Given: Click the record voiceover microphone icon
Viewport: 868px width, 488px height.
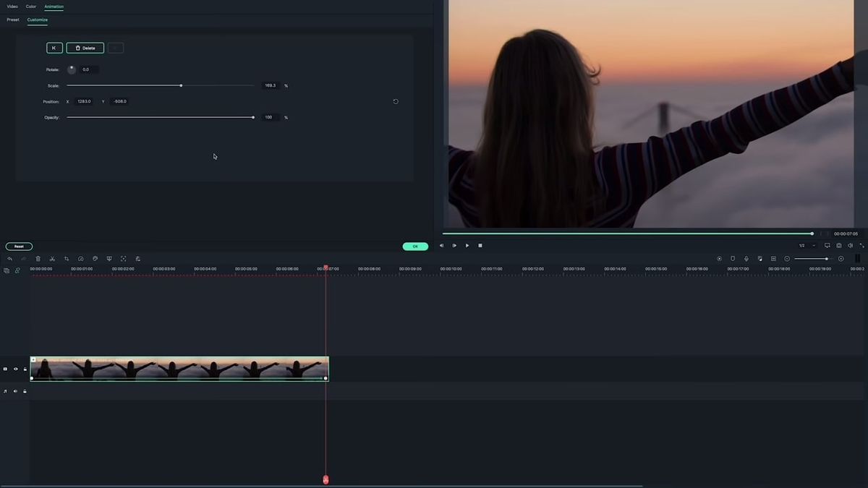Looking at the screenshot, I should tap(746, 258).
